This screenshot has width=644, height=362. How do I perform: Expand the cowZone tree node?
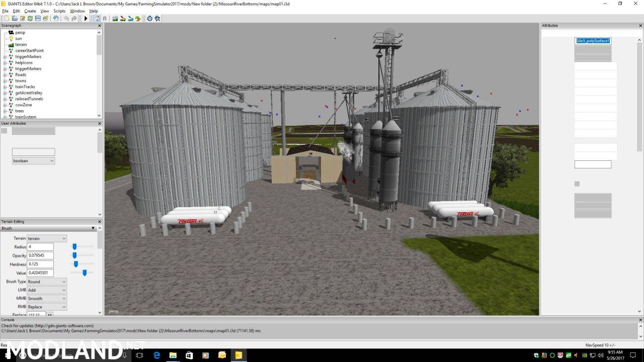[5, 105]
